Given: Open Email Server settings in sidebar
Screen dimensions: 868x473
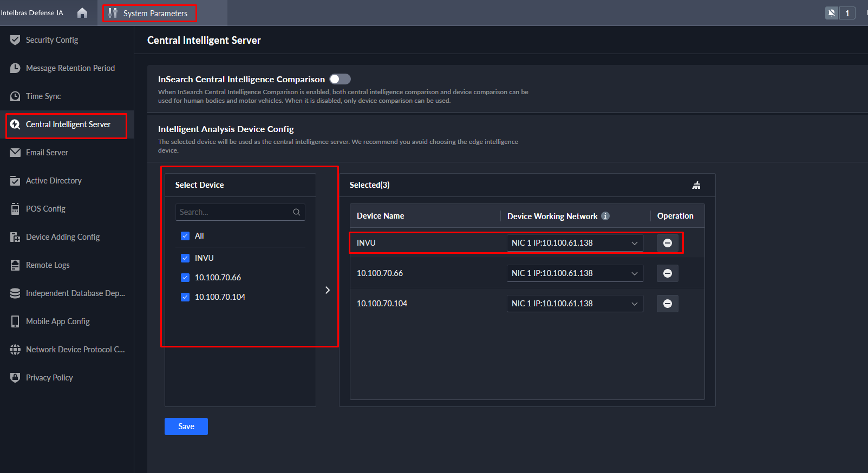Looking at the screenshot, I should [x=47, y=153].
